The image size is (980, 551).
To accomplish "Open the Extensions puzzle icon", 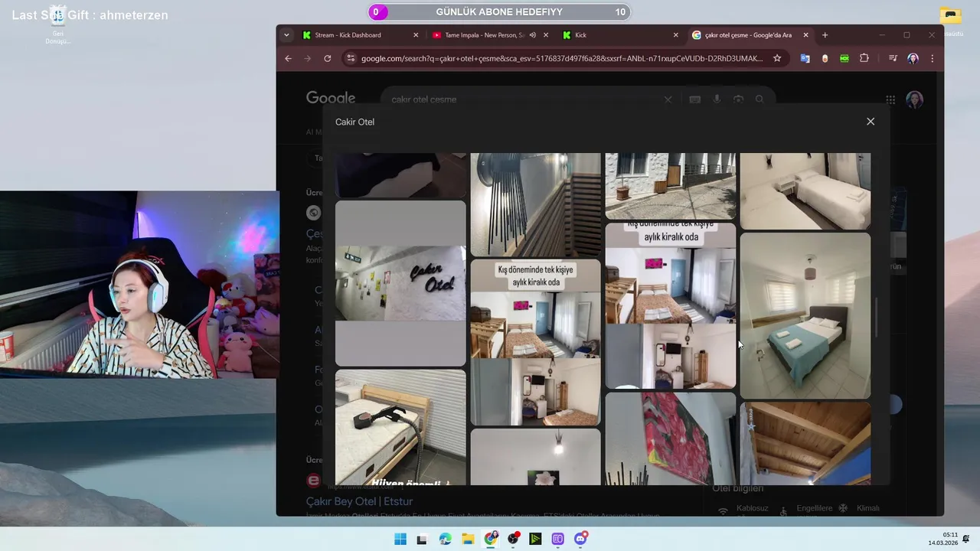I will coord(864,58).
